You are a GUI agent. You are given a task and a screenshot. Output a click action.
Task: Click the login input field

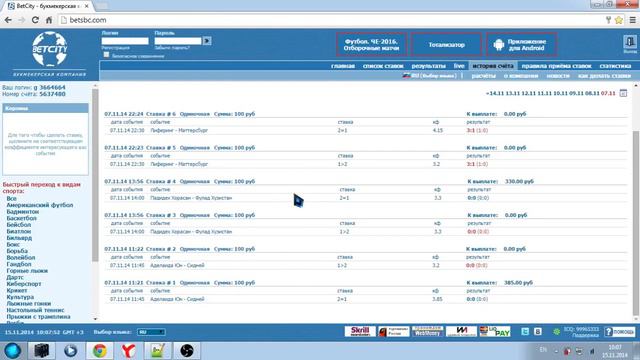click(125, 41)
